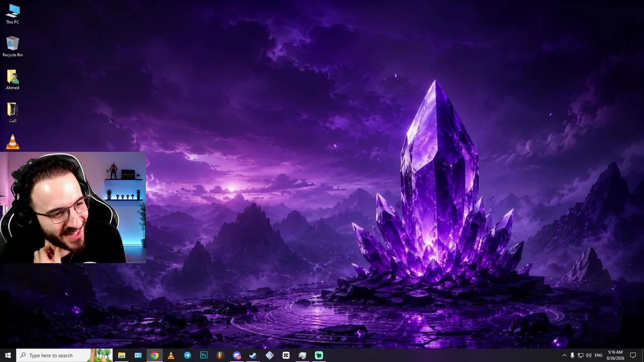Open Steam from the taskbar
Screen dimensions: 644x362
pyautogui.click(x=253, y=355)
